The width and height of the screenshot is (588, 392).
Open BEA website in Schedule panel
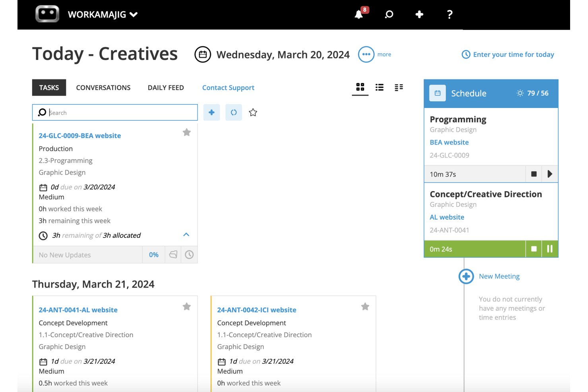click(449, 142)
